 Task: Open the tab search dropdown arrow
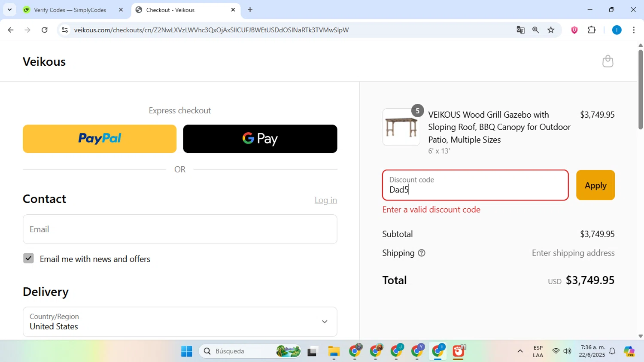9,9
